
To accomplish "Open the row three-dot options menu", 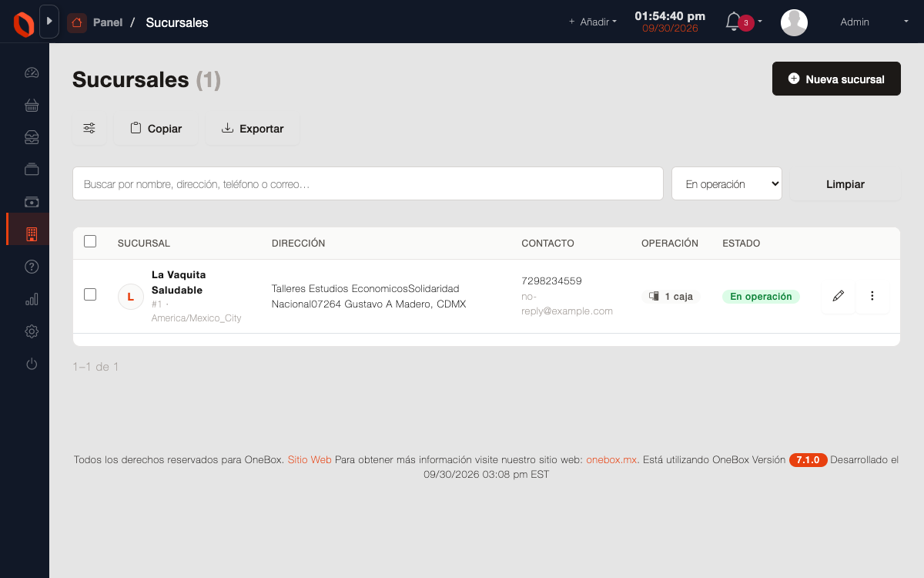I will [872, 296].
